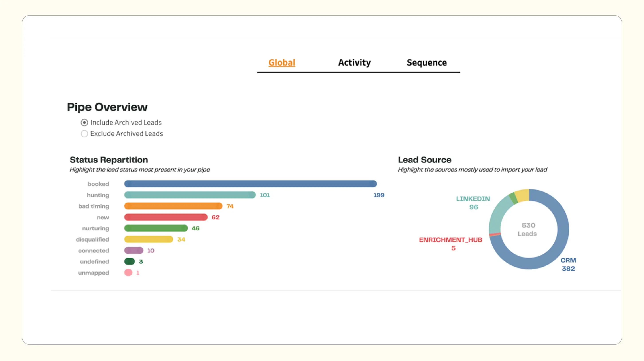Select Include Archived Leads radio button
Image resolution: width=644 pixels, height=361 pixels.
pos(84,122)
